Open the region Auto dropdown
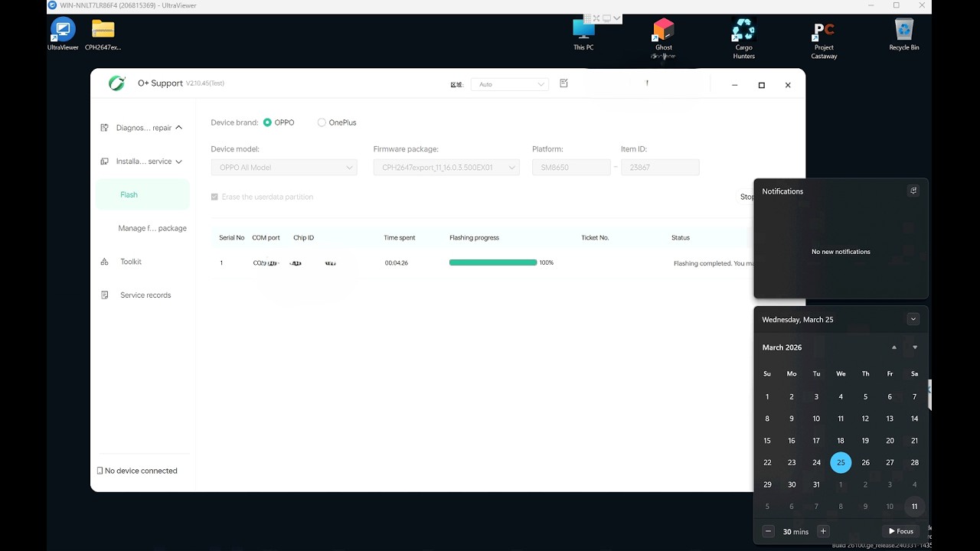 510,84
